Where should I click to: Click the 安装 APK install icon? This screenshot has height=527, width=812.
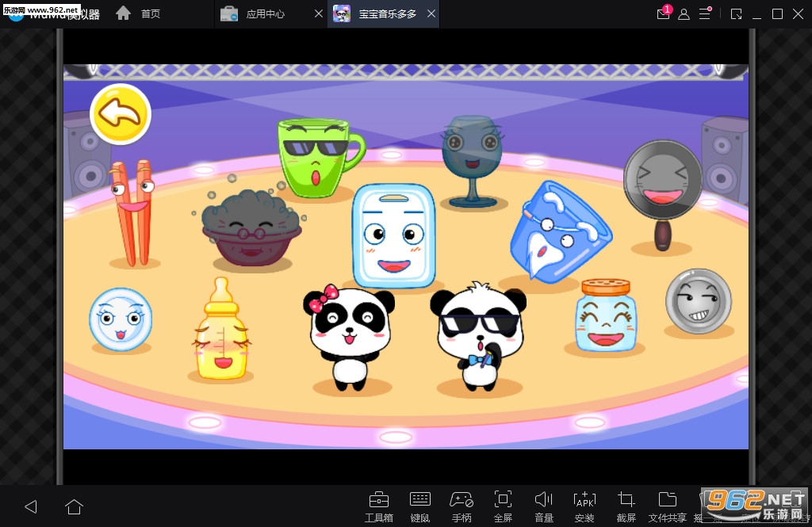coord(584,504)
